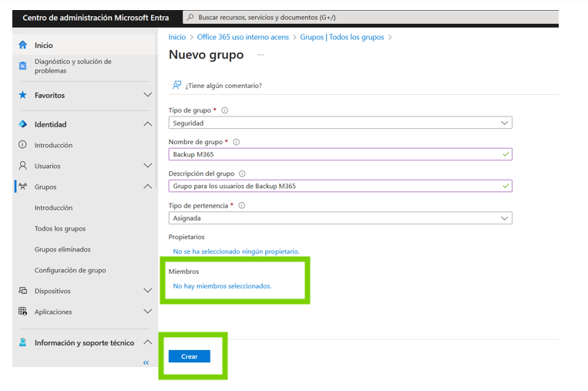Click the search magnifier icon
Viewport: 588px width, 391px height.
(x=190, y=17)
